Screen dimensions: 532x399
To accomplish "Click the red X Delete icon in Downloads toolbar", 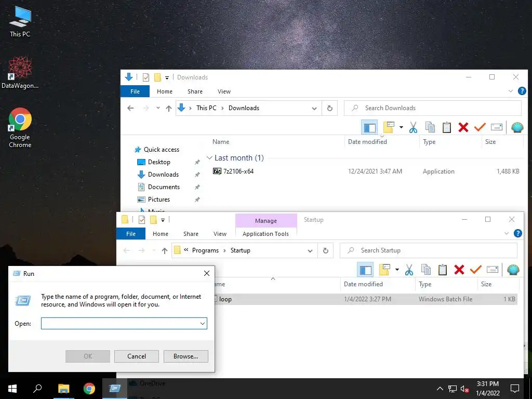I will coord(463,128).
